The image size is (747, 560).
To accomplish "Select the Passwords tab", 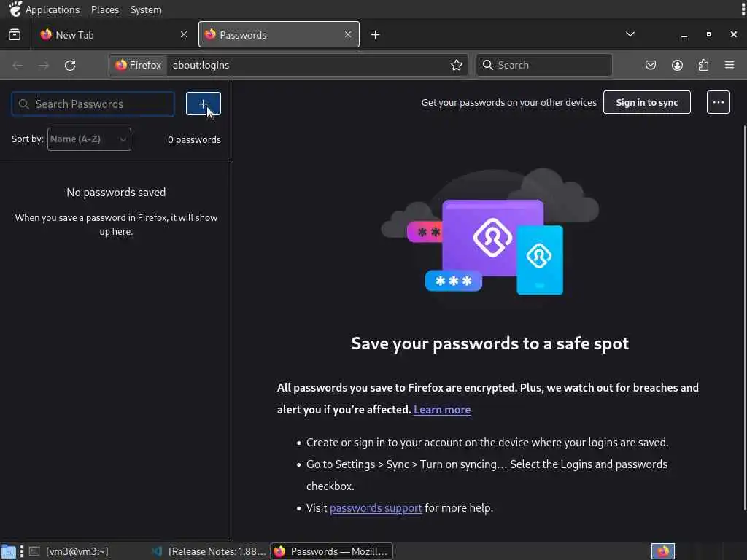I will tap(279, 35).
